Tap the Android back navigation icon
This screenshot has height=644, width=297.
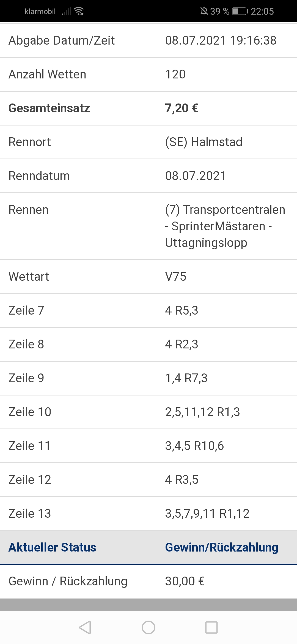pyautogui.click(x=85, y=627)
